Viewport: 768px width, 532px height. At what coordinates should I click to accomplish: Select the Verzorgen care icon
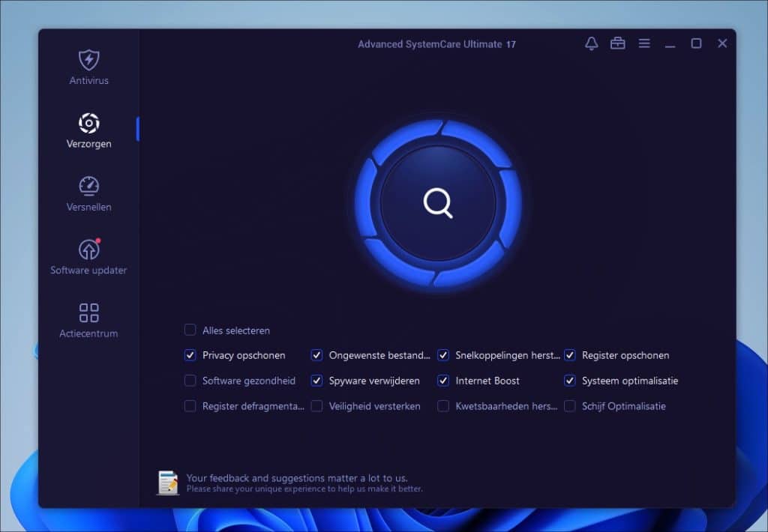88,123
